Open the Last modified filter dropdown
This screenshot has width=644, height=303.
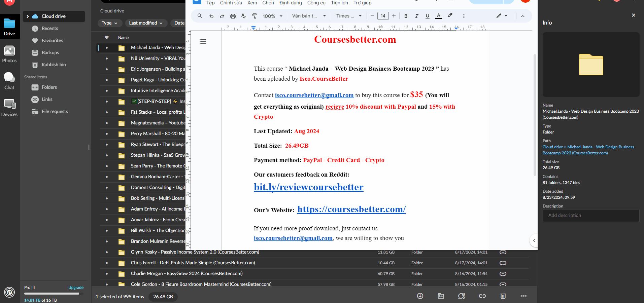pyautogui.click(x=146, y=23)
